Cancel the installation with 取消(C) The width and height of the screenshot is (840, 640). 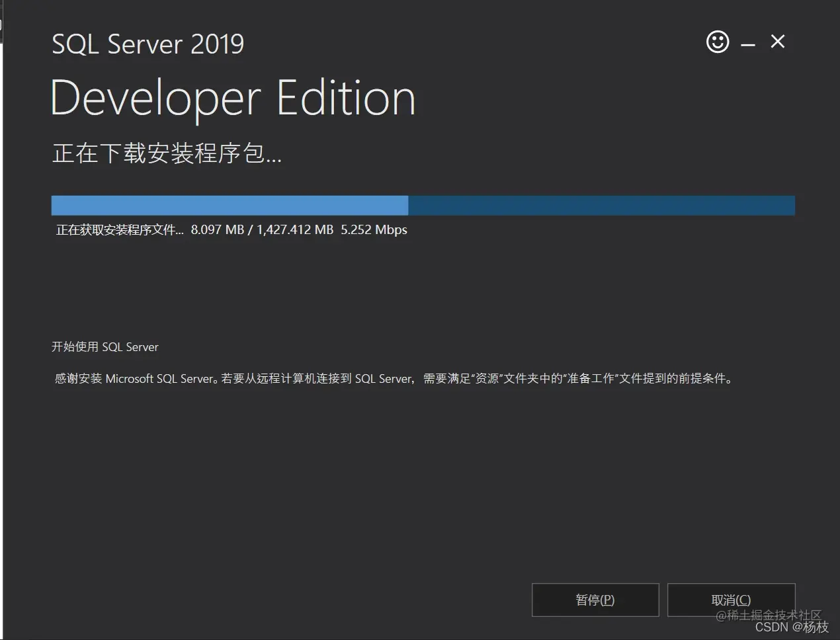pos(731,600)
